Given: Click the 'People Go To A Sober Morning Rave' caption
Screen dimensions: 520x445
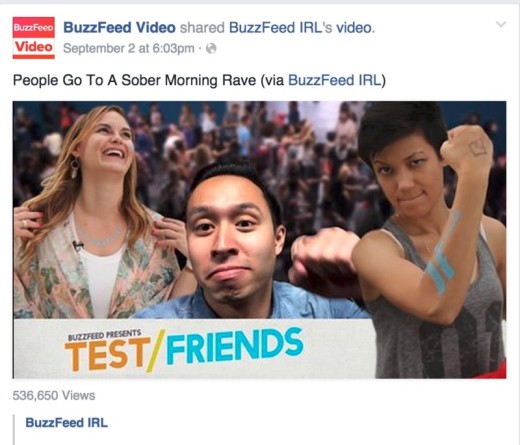Looking at the screenshot, I should point(134,80).
